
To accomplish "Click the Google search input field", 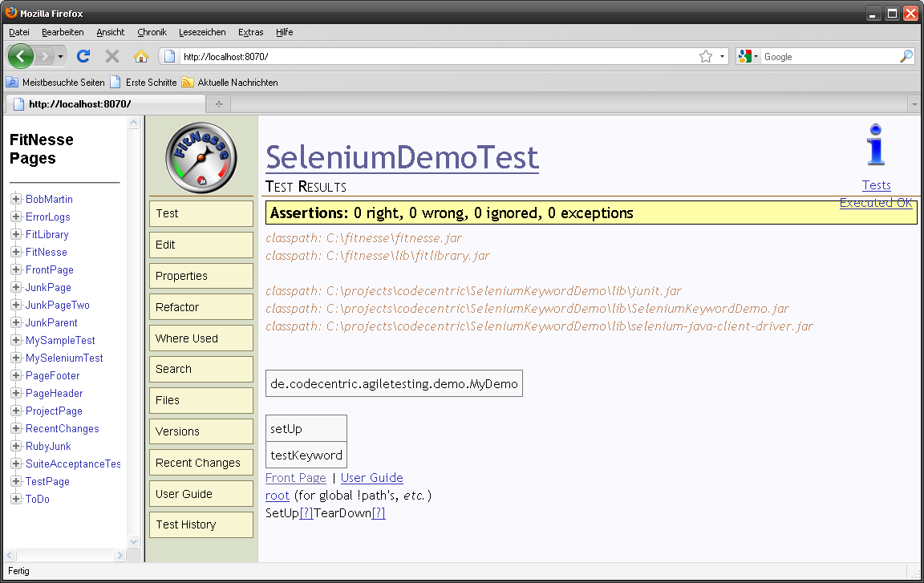I will click(829, 56).
